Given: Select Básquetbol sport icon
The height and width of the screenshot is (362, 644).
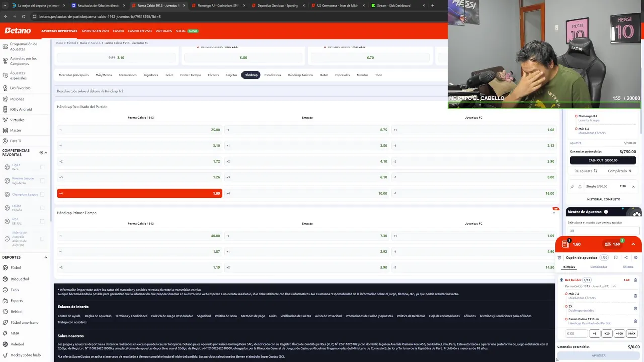Looking at the screenshot, I should (5, 279).
